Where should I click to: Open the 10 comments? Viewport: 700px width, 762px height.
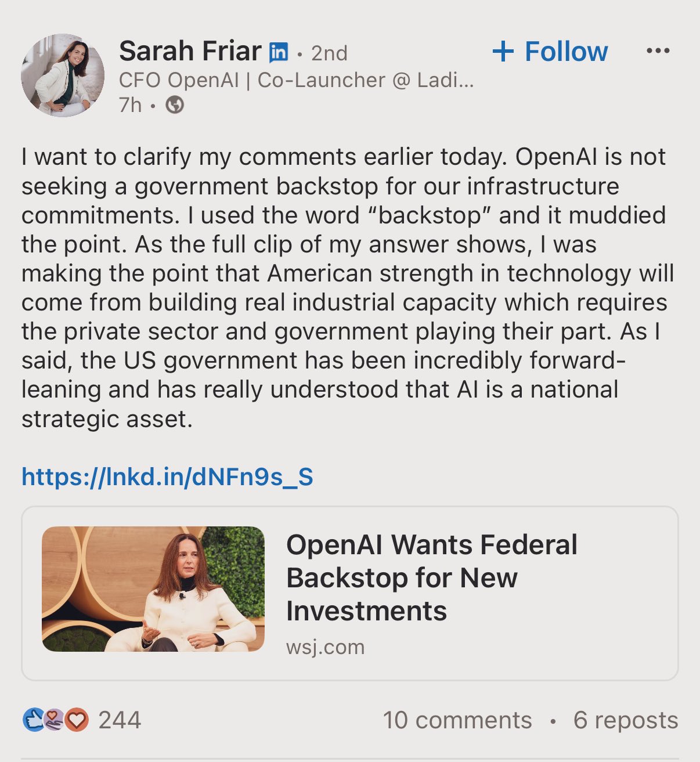point(457,720)
